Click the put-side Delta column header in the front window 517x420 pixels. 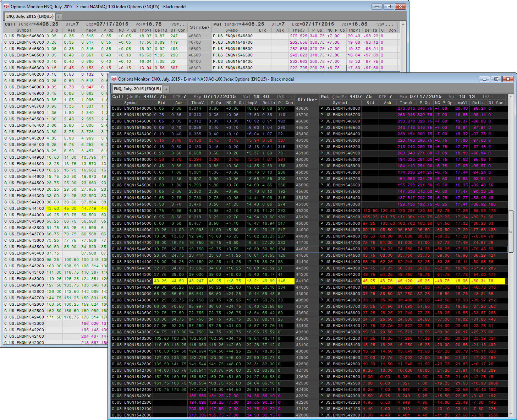pyautogui.click(x=478, y=103)
